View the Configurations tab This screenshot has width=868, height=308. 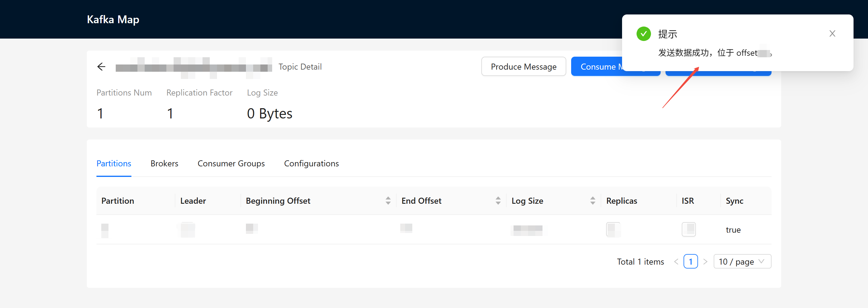(x=311, y=163)
